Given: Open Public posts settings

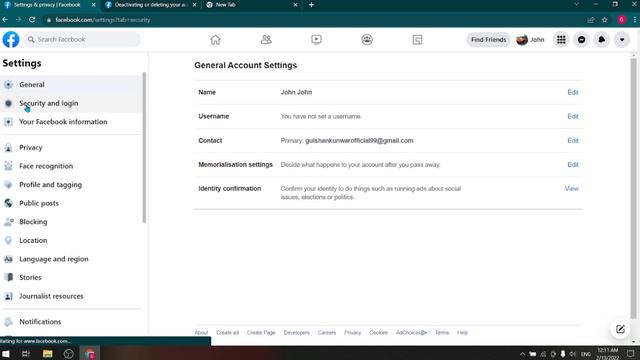Looking at the screenshot, I should click(71, 203).
